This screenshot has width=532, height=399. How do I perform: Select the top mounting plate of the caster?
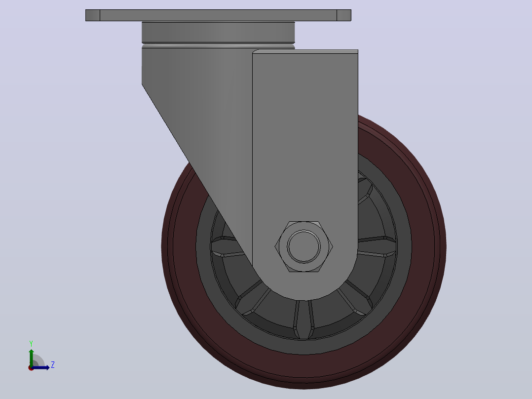(x=218, y=15)
